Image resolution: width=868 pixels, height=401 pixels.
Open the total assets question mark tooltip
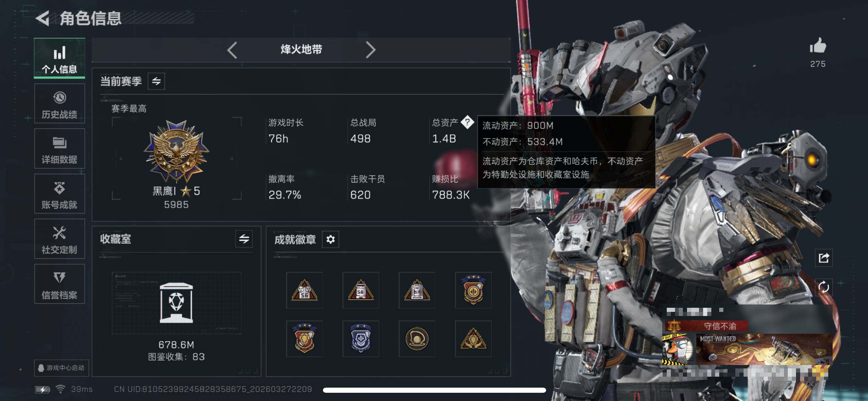coord(467,122)
